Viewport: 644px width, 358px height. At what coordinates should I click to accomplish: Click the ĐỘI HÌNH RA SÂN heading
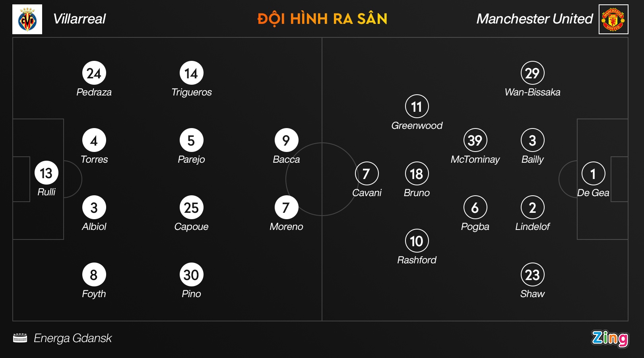click(322, 19)
